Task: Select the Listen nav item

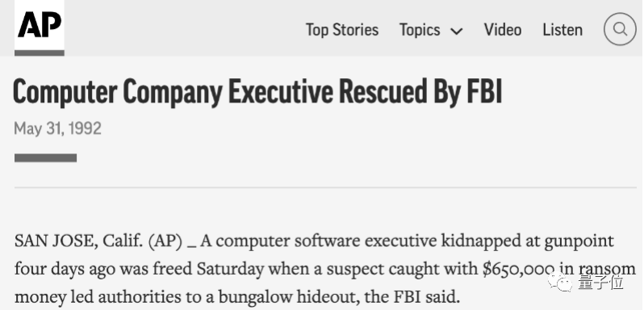Action: (x=562, y=30)
